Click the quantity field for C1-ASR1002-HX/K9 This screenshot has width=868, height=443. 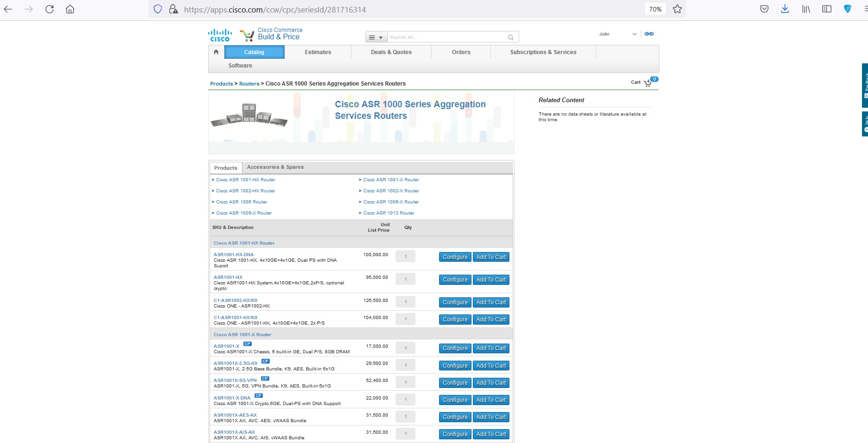click(x=405, y=301)
